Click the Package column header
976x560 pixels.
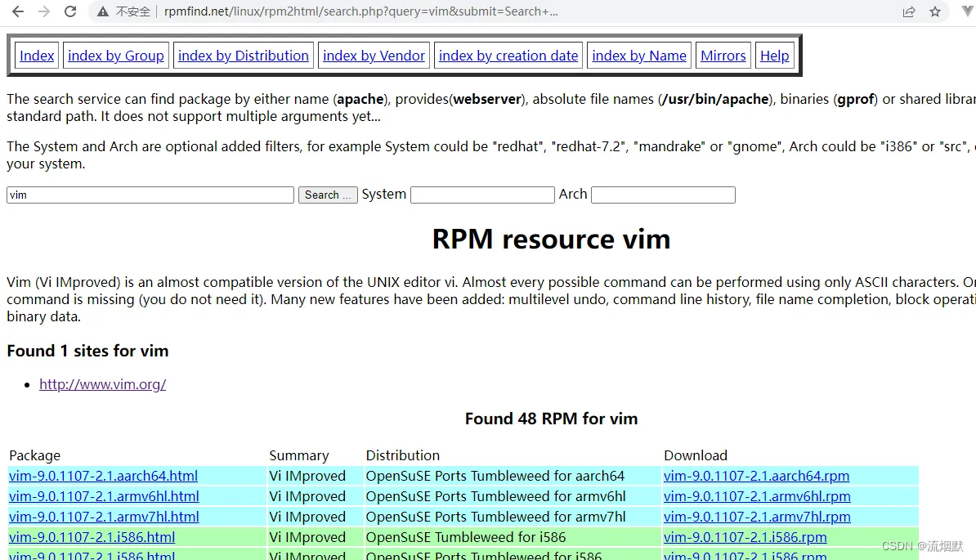(x=35, y=455)
